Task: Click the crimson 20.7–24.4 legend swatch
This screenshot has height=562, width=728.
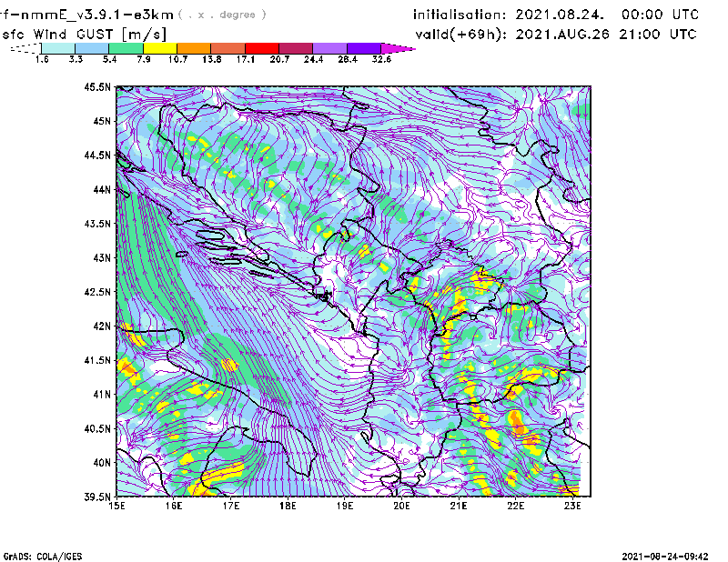Action: (296, 48)
